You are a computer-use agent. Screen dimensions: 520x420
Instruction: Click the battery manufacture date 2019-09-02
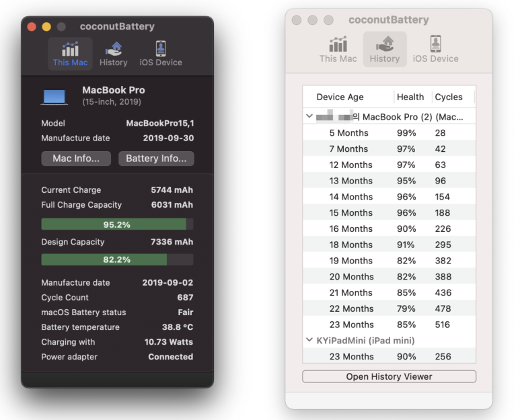(168, 282)
